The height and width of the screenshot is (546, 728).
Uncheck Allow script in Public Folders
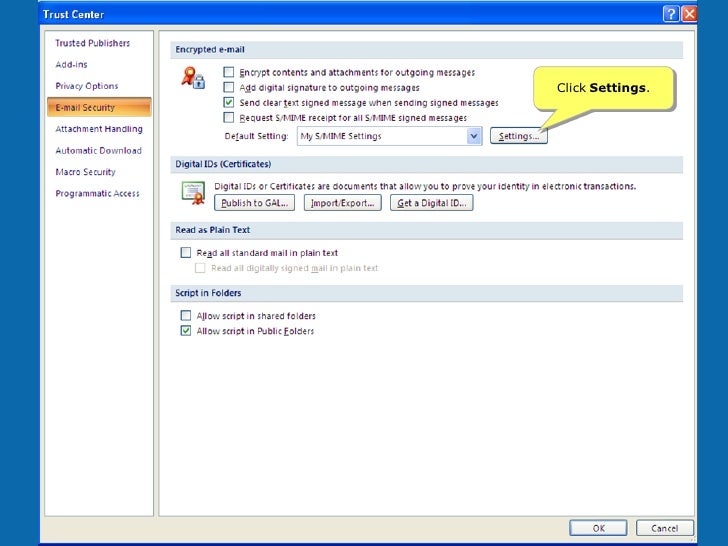point(186,331)
